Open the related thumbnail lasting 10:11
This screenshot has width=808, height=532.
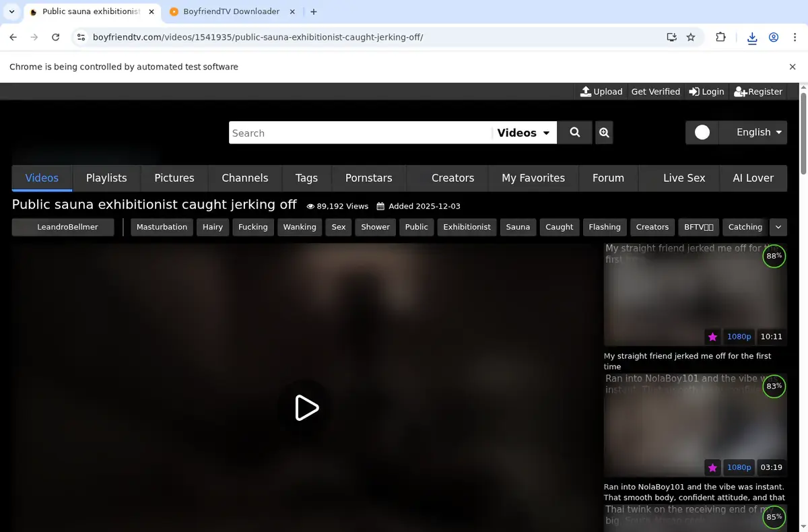[695, 295]
